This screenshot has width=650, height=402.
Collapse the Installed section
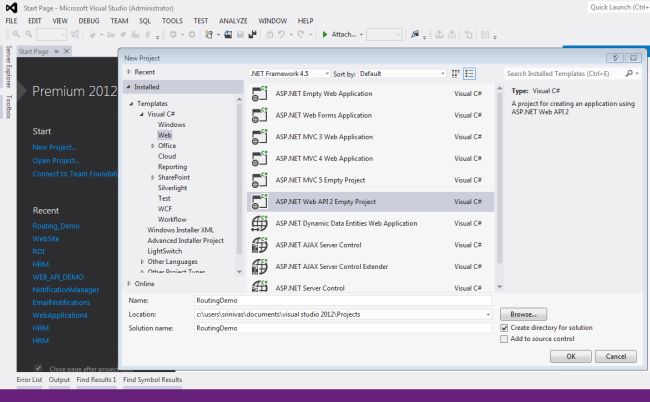pyautogui.click(x=129, y=87)
